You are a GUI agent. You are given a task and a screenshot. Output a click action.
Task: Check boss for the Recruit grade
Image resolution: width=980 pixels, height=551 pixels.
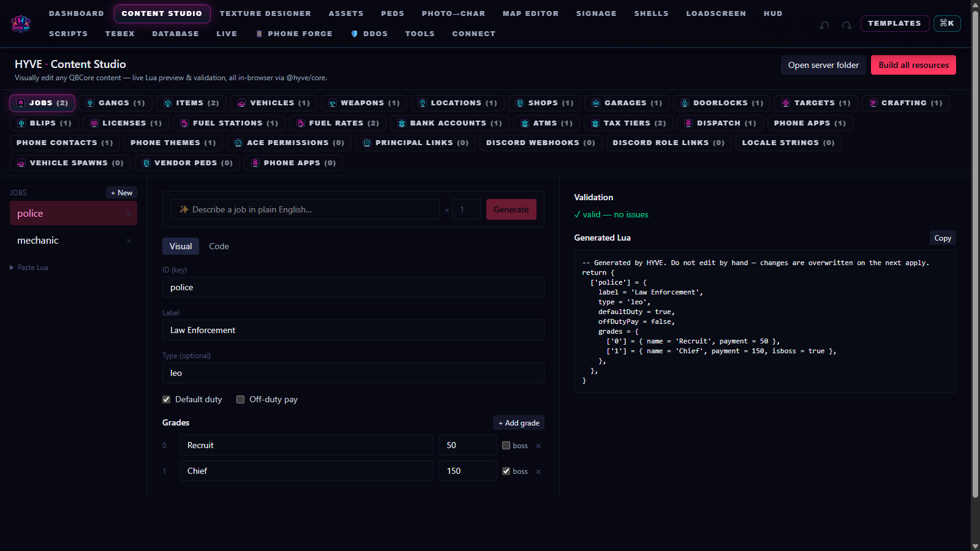click(506, 445)
